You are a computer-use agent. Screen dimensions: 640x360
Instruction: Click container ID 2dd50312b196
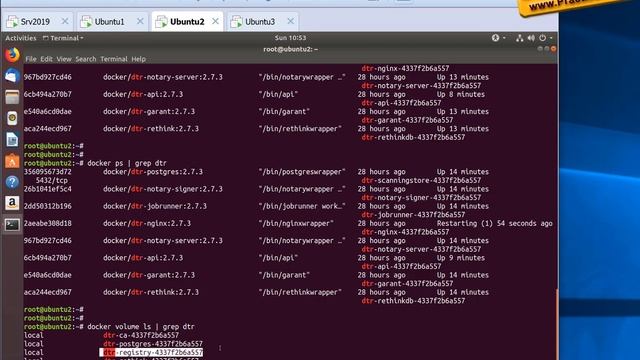47,206
